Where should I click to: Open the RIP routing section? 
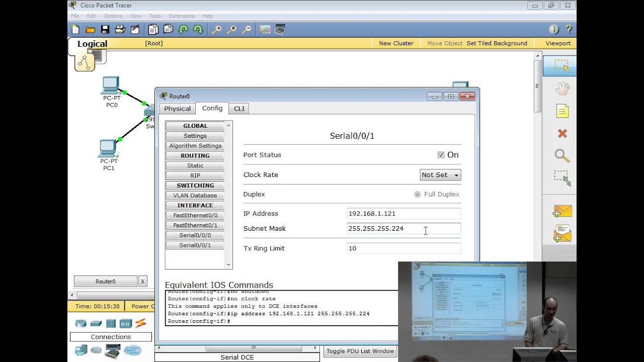(x=195, y=175)
